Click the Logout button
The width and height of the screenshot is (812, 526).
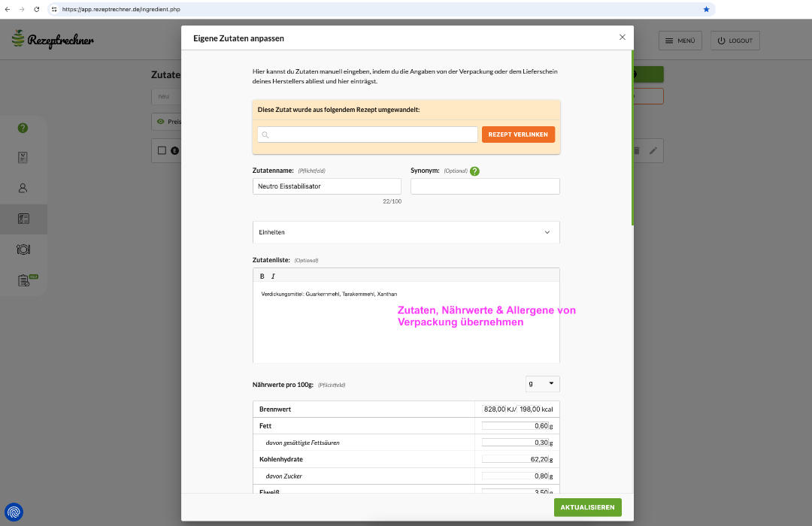[x=735, y=41]
